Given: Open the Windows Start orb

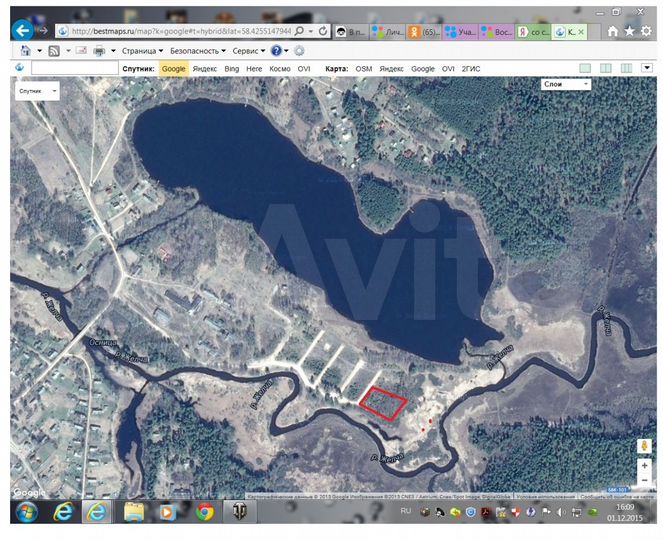Looking at the screenshot, I should click(27, 513).
